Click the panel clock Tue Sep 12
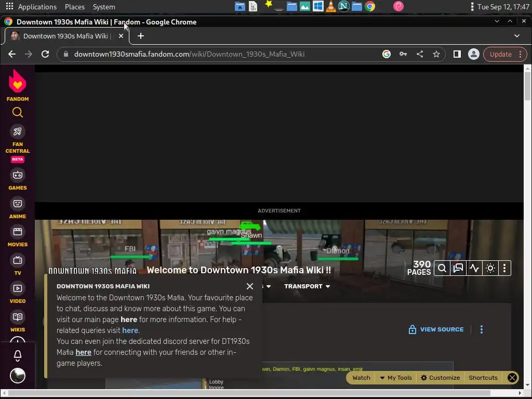 [x=503, y=7]
